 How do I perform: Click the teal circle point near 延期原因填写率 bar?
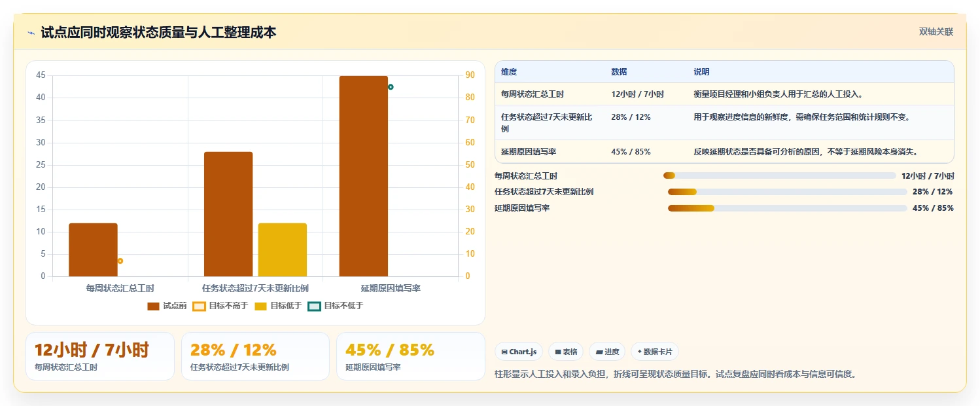coord(391,86)
